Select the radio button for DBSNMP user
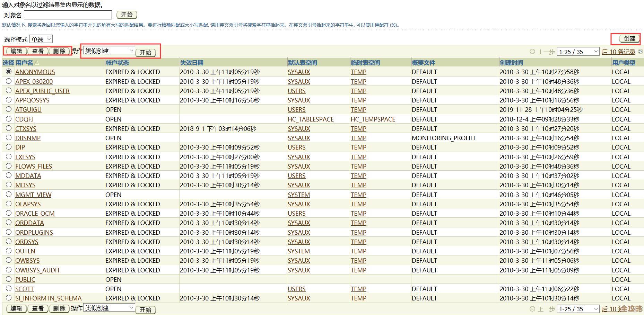Screen dimensions: 644x315 9,137
